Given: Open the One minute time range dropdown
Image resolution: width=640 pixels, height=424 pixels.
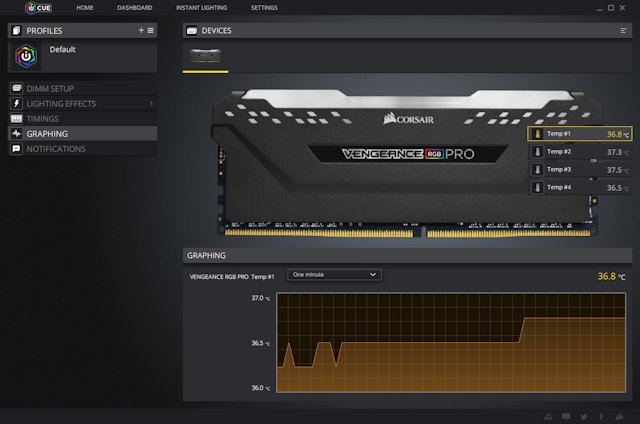Looking at the screenshot, I should tap(334, 275).
